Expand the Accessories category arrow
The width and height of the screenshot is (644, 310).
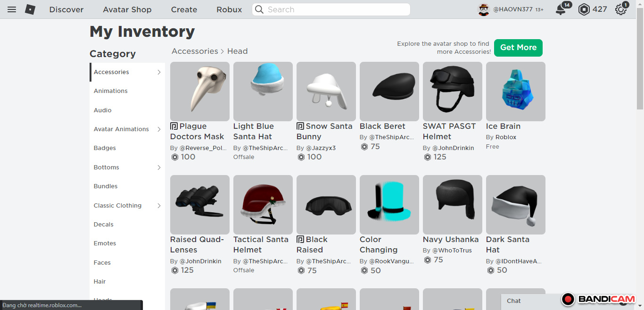(159, 72)
